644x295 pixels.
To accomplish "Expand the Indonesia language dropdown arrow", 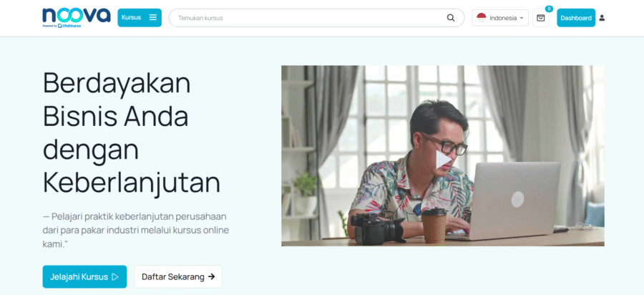I will [522, 18].
